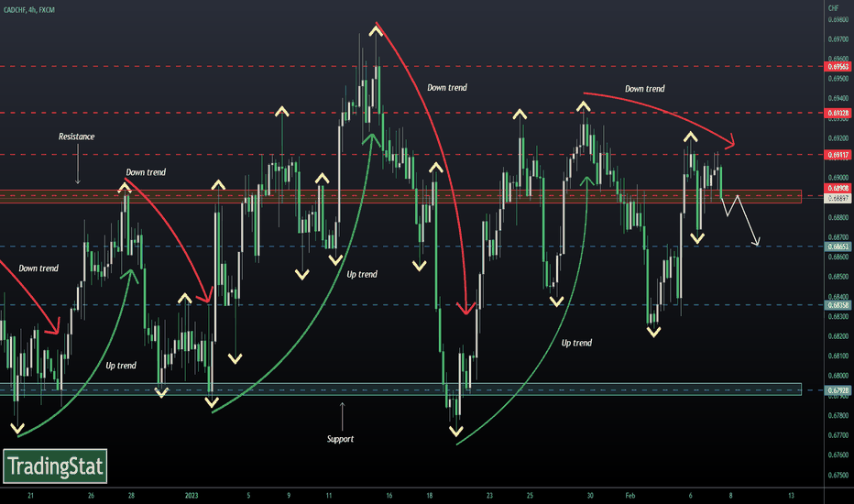Click the Feb month marker on time axis
Screen dimensions: 854x504
[x=630, y=496]
